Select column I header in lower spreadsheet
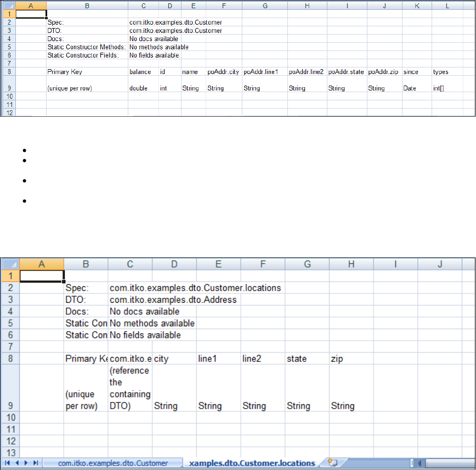Viewport: 476px width, 470px height. (x=395, y=264)
